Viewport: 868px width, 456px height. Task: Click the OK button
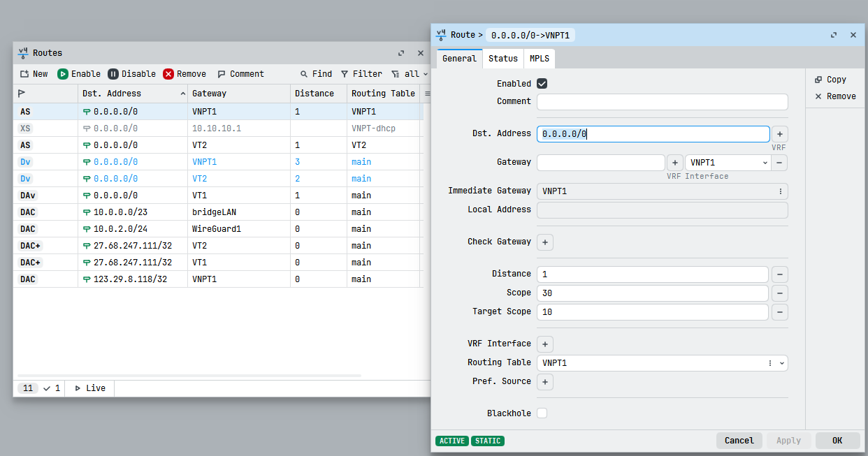coord(837,441)
